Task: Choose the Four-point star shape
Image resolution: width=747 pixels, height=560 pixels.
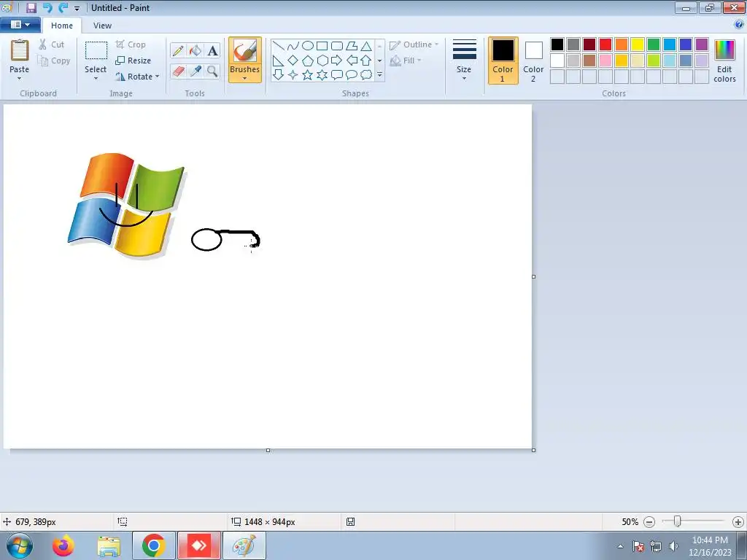Action: 293,75
